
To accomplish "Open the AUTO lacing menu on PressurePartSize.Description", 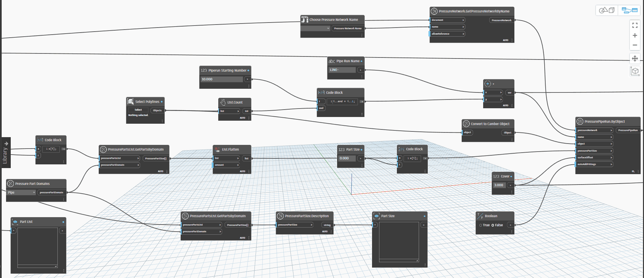I will pos(325,232).
